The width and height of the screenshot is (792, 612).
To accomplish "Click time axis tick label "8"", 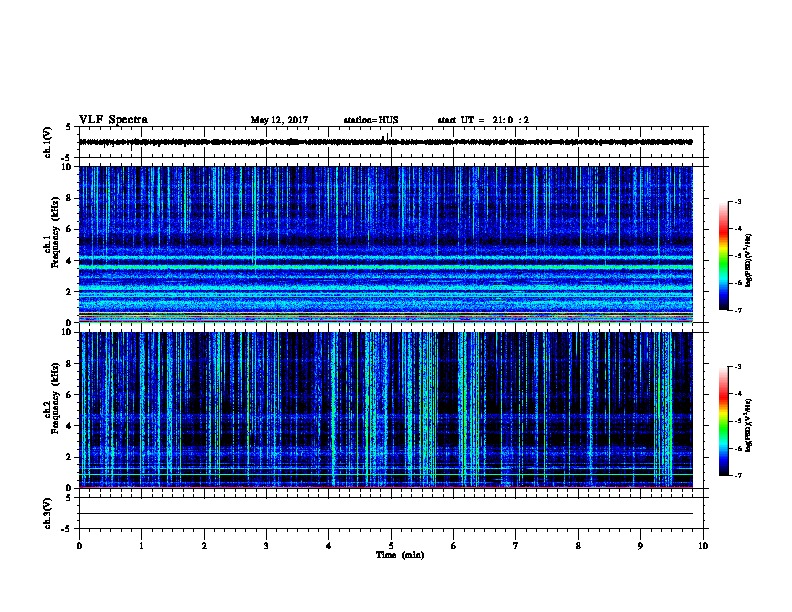I will coord(578,545).
